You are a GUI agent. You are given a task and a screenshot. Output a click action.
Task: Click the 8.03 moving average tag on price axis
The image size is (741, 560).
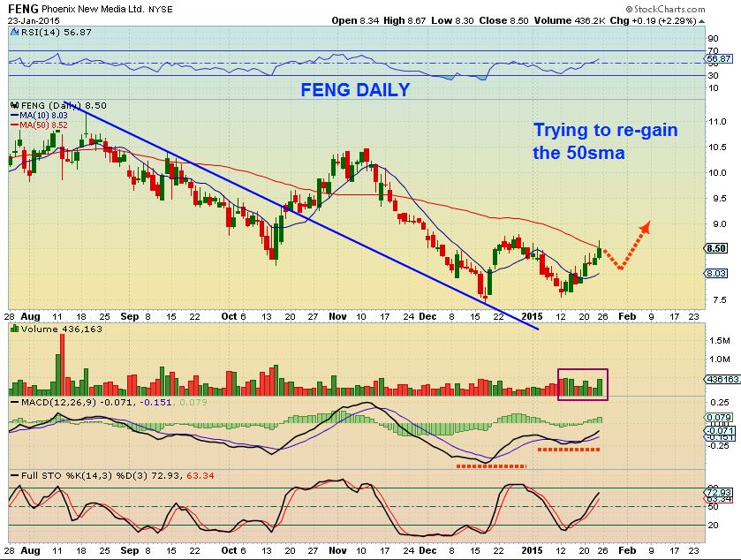pos(716,273)
